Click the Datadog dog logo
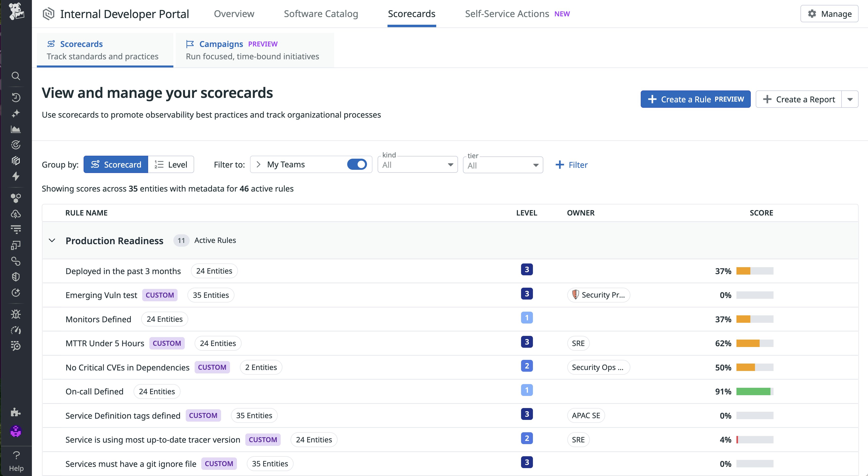Viewport: 868px width, 476px height. coord(16,11)
